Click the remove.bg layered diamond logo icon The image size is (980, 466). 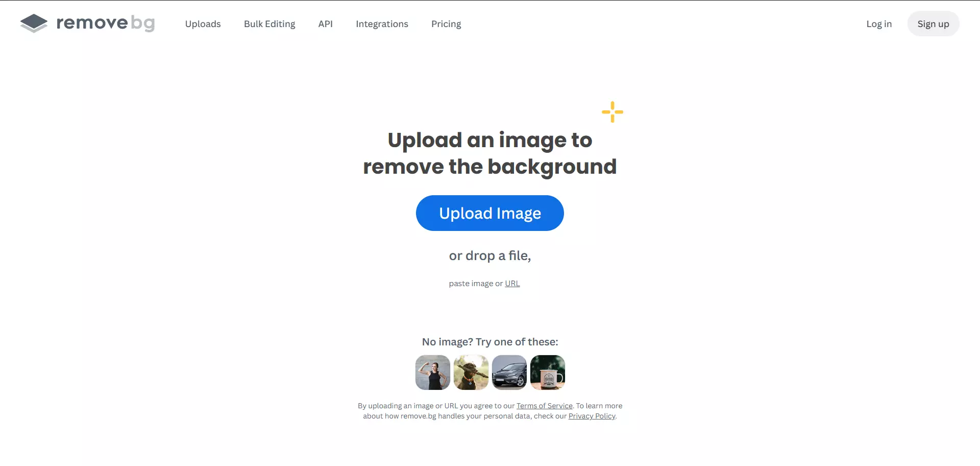click(x=34, y=24)
